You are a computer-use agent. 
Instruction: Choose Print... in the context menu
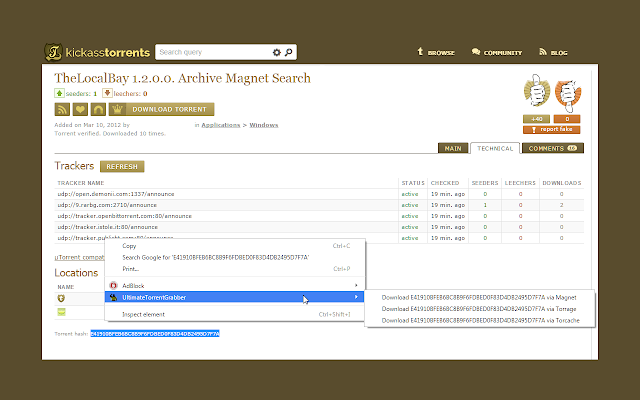(235, 269)
